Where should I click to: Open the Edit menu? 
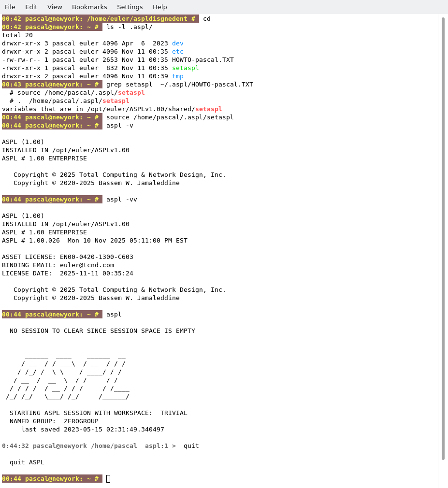click(x=31, y=7)
